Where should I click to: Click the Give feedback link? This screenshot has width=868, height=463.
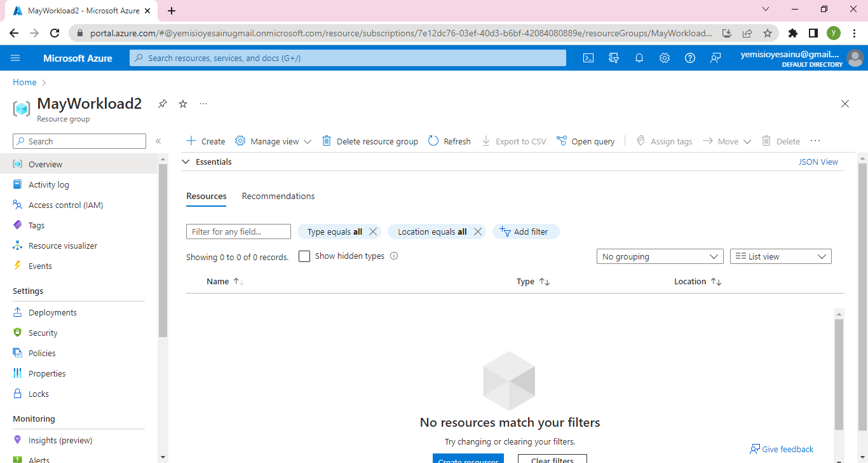(x=782, y=449)
